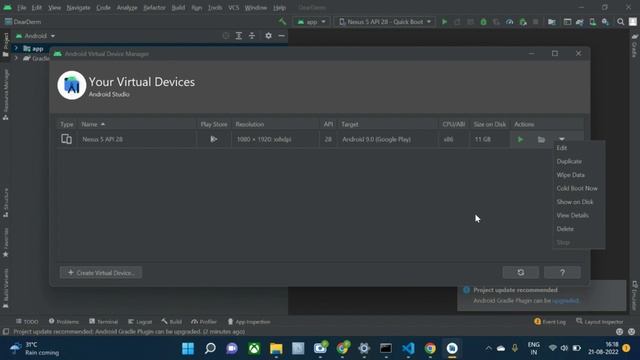Select Delete from the AVD actions menu

[565, 229]
